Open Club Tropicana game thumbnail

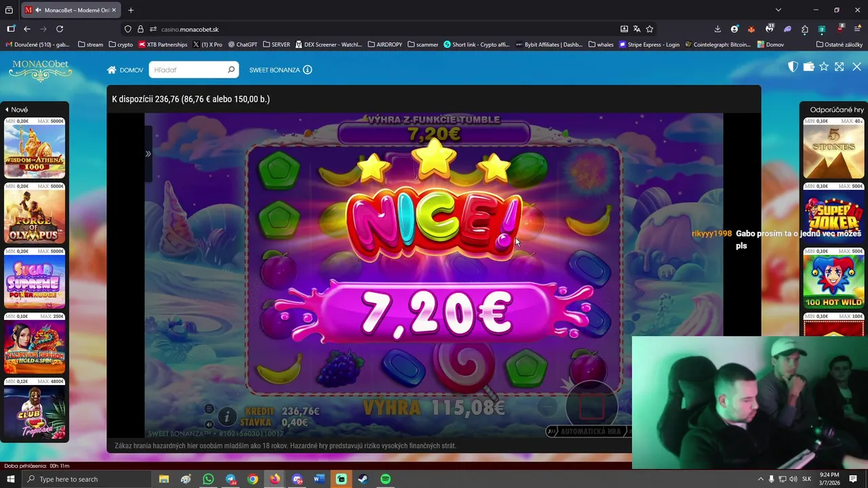(35, 409)
